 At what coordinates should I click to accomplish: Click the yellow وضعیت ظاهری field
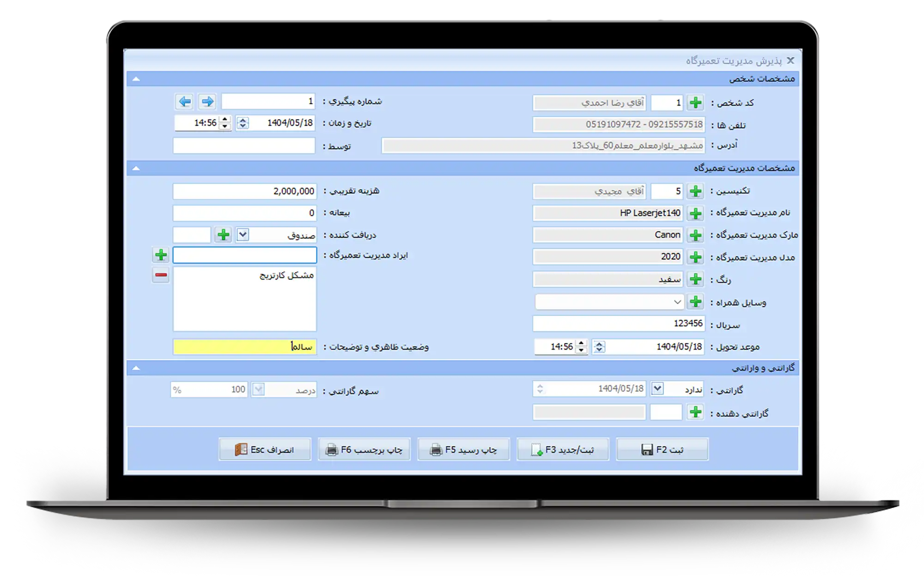coord(244,347)
